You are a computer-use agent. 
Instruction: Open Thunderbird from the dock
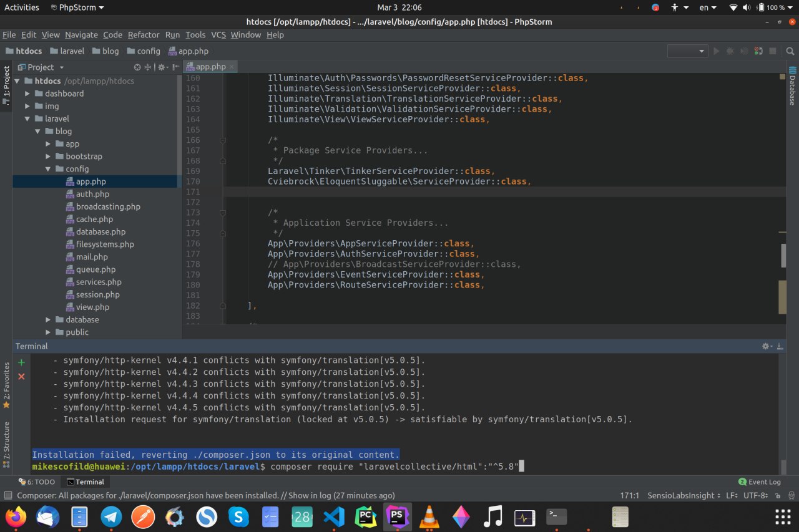(47, 516)
